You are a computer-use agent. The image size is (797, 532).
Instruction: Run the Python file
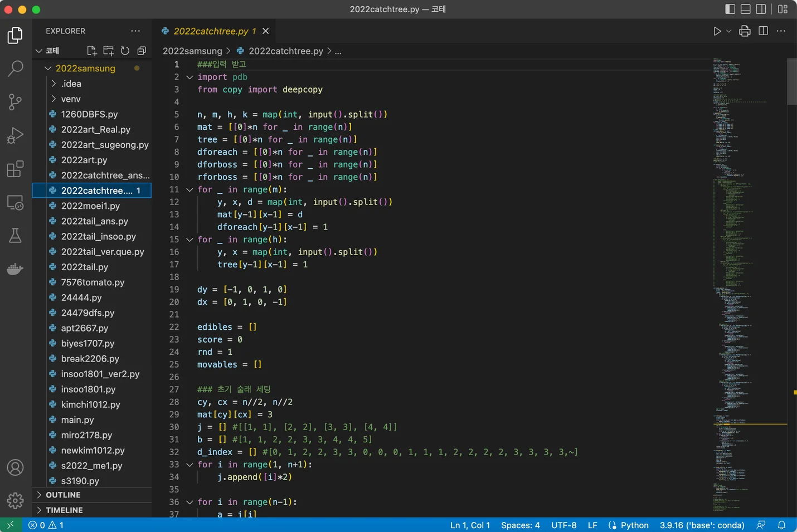point(717,31)
